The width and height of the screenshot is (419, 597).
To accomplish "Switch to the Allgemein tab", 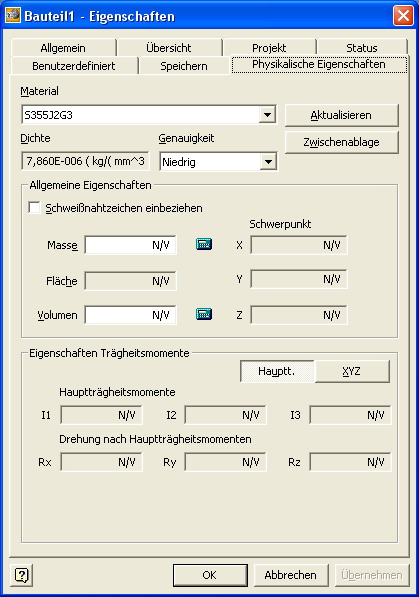I will click(63, 48).
